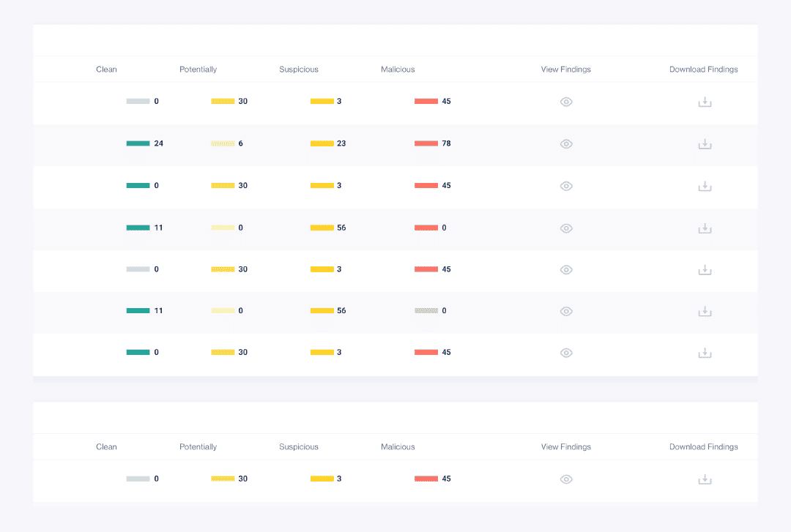The image size is (791, 532).
Task: Select the Suspicious header in the lower table
Action: [x=299, y=447]
